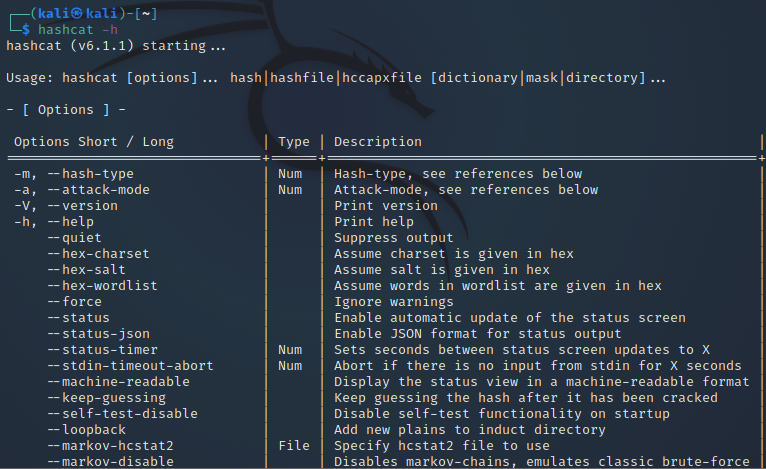Select the '--hex-wordlist' option text
Image resolution: width=766 pixels, height=469 pixels.
[x=103, y=286]
